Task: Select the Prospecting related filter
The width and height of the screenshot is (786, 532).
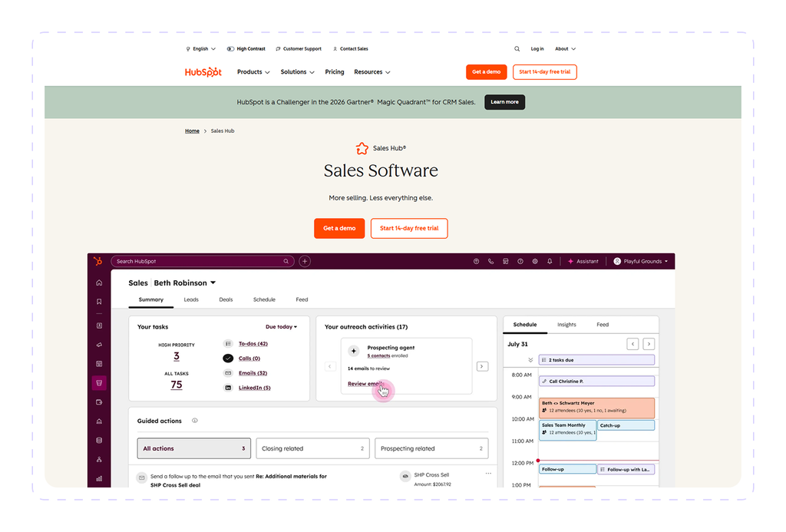Action: click(x=431, y=449)
